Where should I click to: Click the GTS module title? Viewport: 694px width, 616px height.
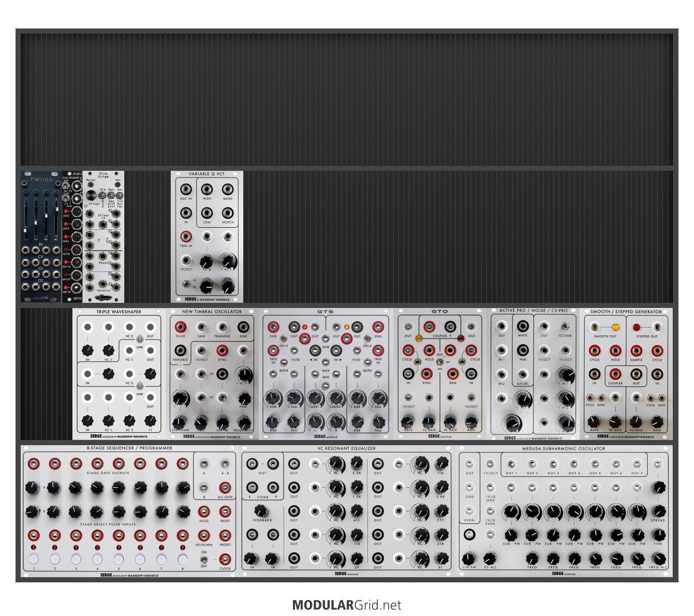tap(326, 312)
